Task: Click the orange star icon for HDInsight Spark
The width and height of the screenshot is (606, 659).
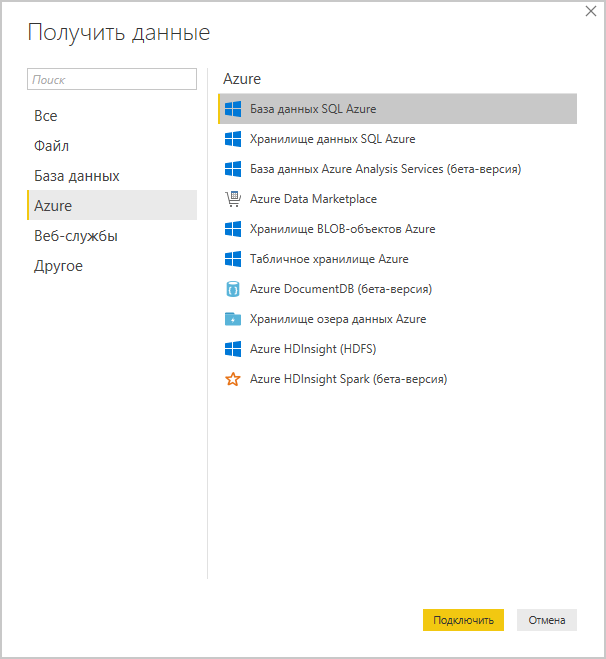Action: [233, 379]
